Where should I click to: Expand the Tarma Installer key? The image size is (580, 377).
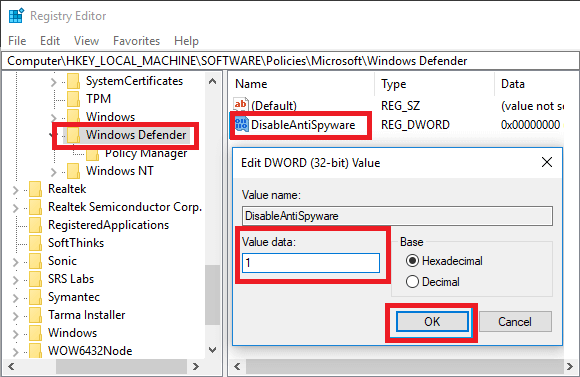tap(16, 316)
